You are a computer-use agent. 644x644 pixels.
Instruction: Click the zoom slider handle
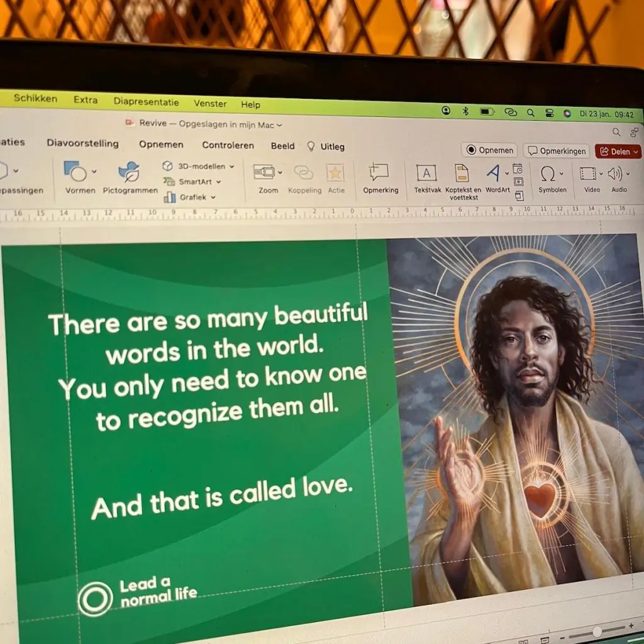pos(596,631)
